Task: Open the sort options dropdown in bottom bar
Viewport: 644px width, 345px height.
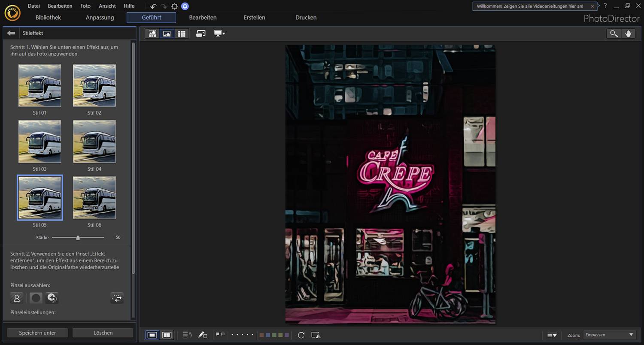Action: click(552, 335)
